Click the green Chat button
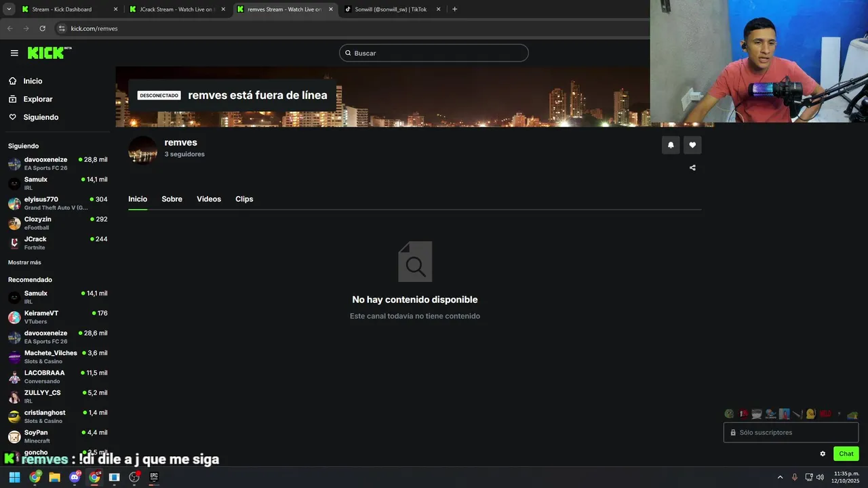 [x=846, y=454]
